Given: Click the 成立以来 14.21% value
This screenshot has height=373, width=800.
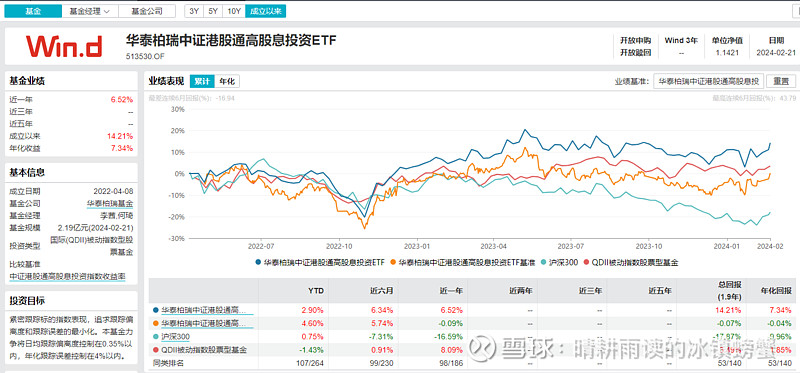Looking at the screenshot, I should click(120, 136).
